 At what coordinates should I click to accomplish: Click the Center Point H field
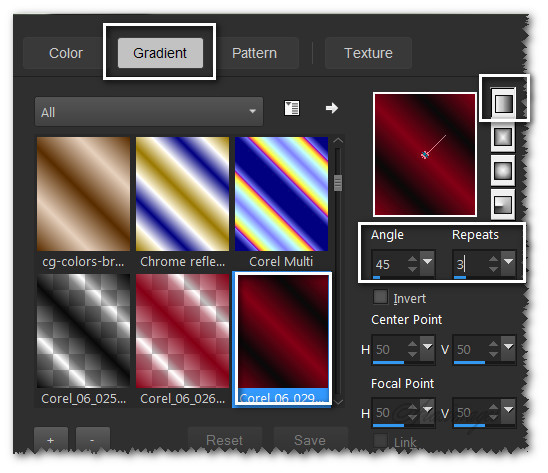click(x=390, y=349)
